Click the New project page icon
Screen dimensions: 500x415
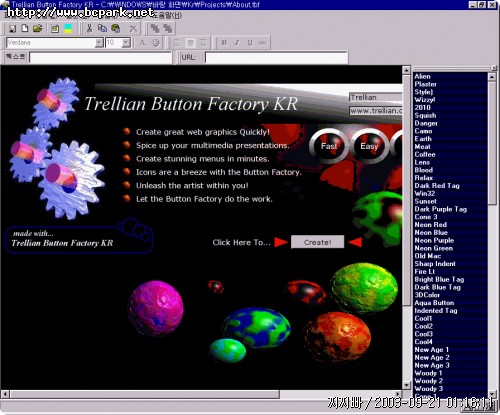pos(25,28)
